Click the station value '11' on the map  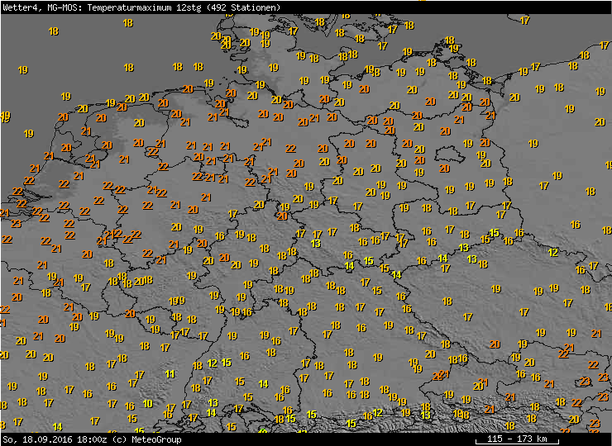tap(170, 374)
